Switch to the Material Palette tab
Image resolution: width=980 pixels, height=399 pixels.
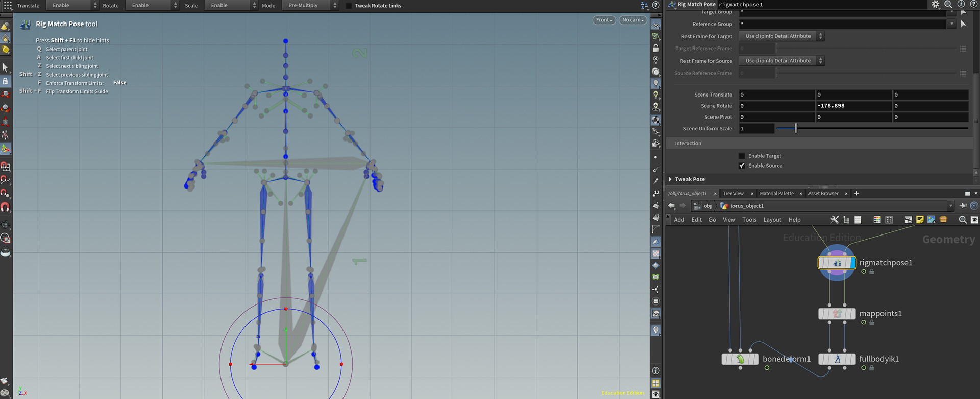click(776, 194)
